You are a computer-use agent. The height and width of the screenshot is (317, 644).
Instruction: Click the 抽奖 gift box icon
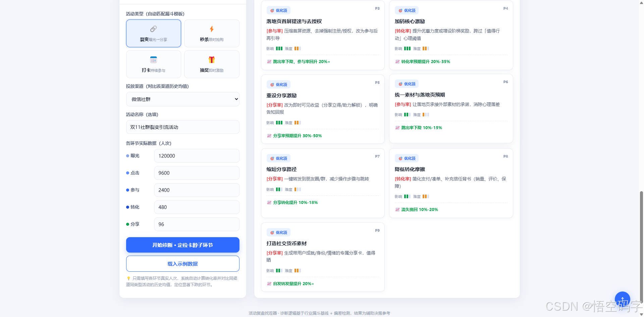point(212,60)
